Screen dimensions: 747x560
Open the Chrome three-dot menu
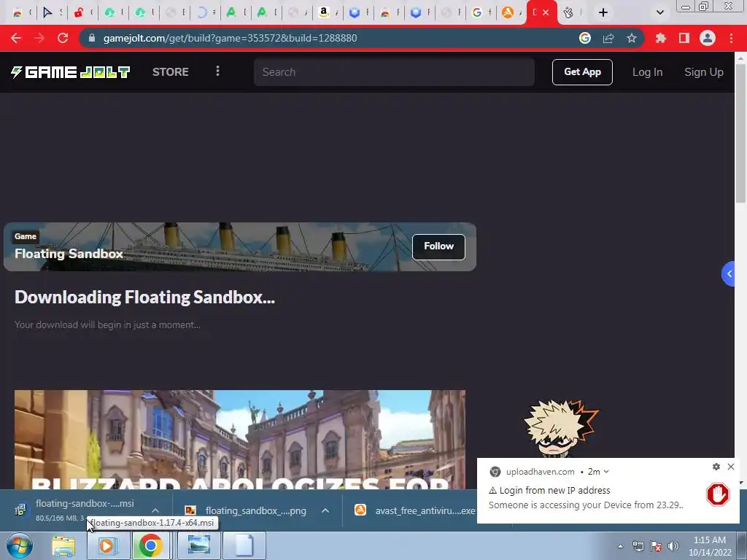click(731, 38)
